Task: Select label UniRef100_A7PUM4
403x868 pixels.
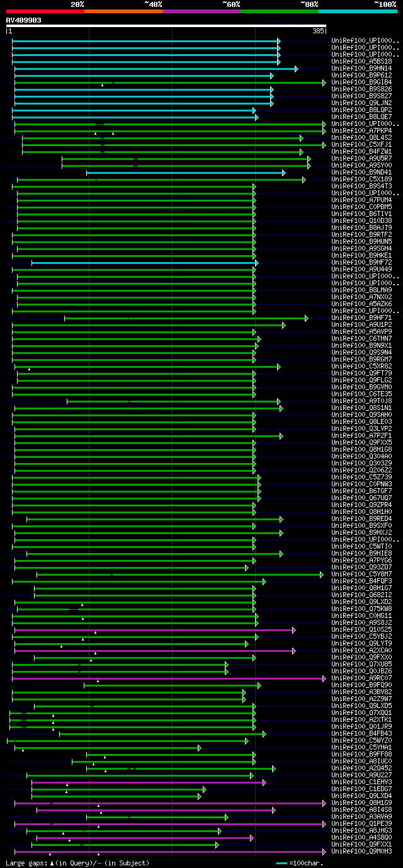Action: coord(363,200)
